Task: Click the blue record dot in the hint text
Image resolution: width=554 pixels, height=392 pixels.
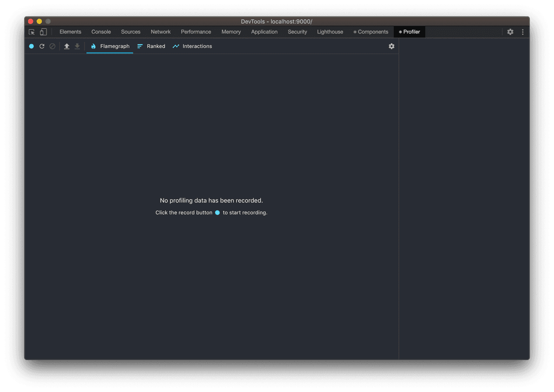Action: (x=217, y=212)
